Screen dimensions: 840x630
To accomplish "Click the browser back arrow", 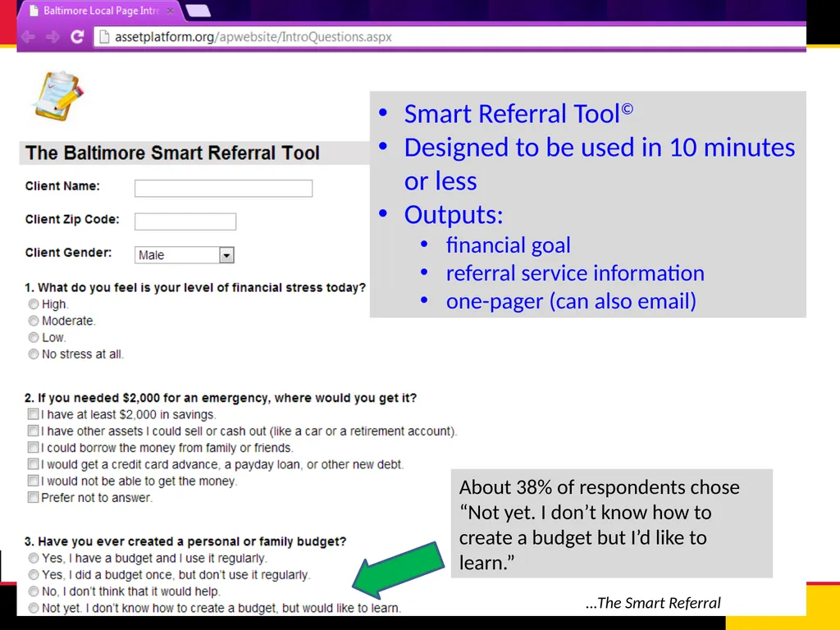I will tap(29, 37).
